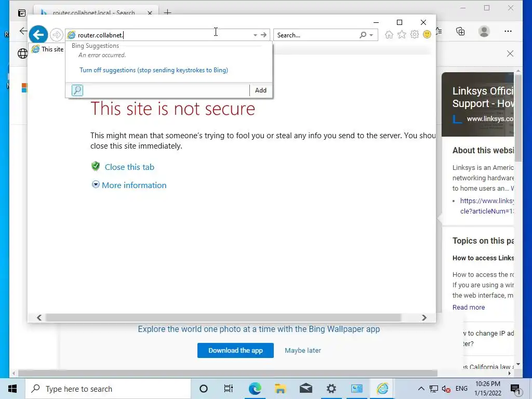Click 'Maybe later' link
This screenshot has height=399, width=532.
[303, 350]
